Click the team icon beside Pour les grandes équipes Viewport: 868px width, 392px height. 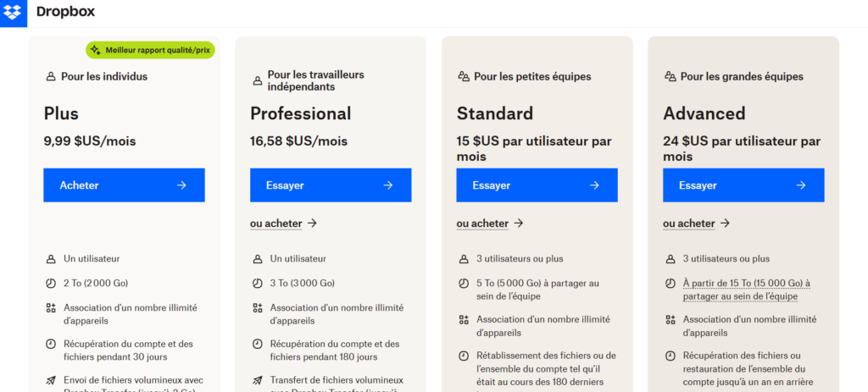670,77
